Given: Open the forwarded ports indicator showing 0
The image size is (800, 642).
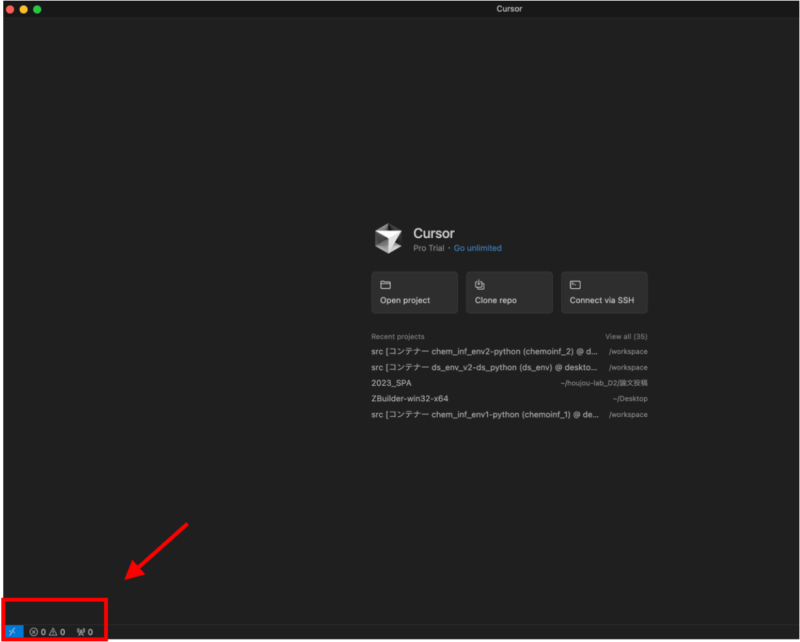Looking at the screenshot, I should tap(85, 632).
